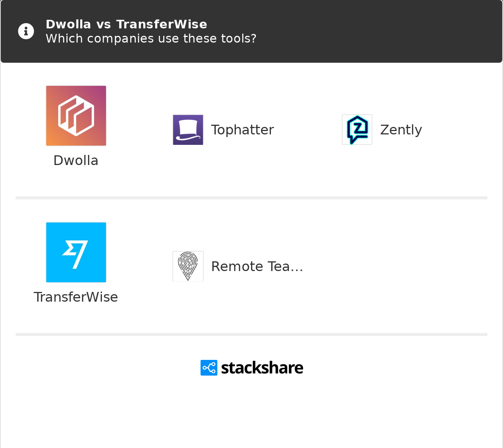
Task: Open the truncated Remote Tea… name
Action: [x=257, y=267]
